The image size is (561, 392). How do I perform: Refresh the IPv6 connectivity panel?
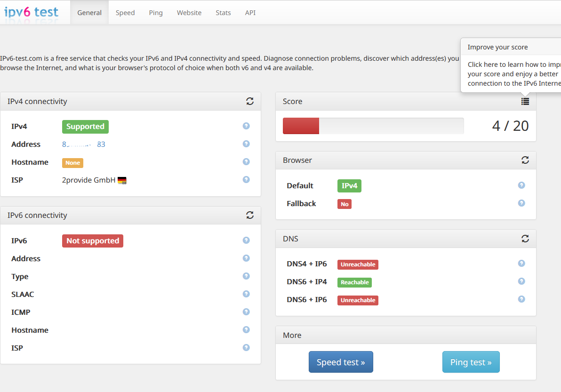click(250, 215)
